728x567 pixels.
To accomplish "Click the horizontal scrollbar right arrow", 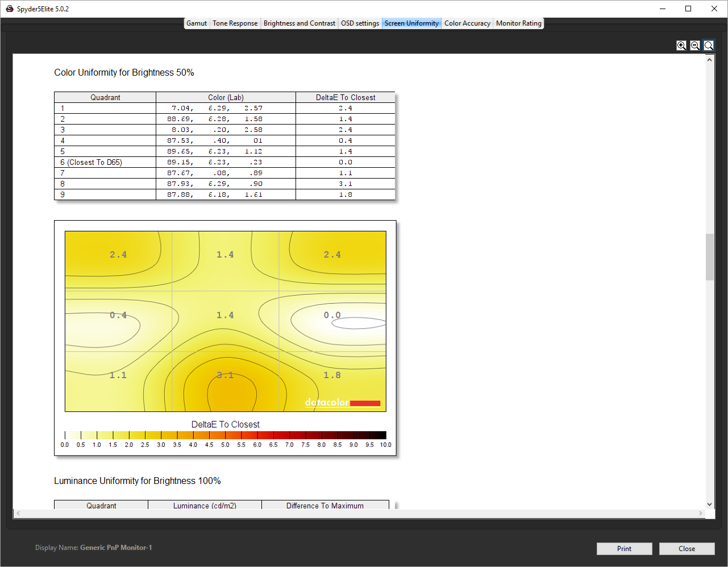I will click(700, 513).
